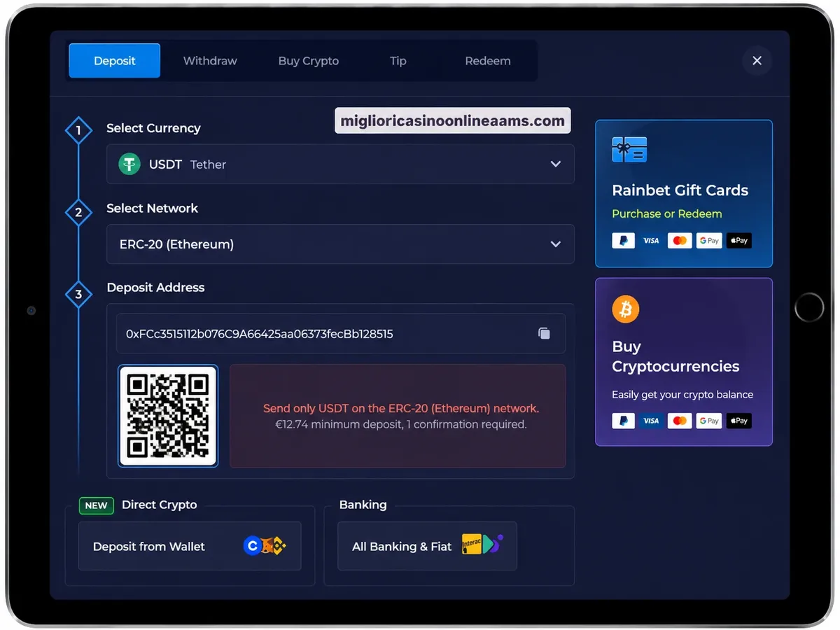Click All Banking & Fiat button
The width and height of the screenshot is (840, 630).
427,546
